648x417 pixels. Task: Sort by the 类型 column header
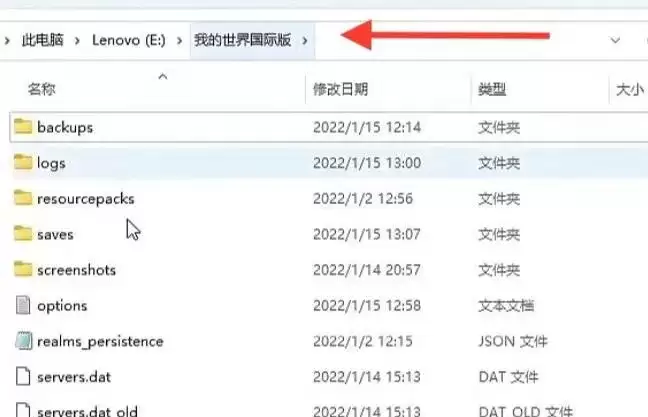pyautogui.click(x=492, y=89)
